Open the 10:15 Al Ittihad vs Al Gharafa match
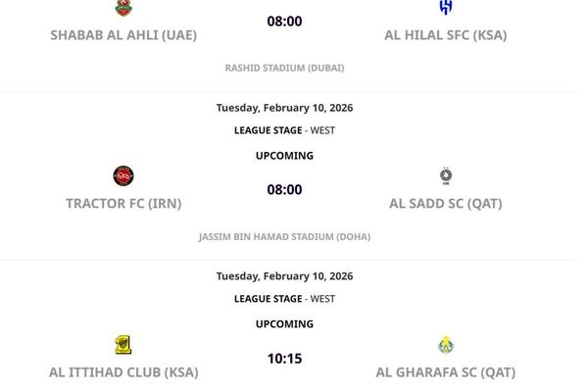588x392 pixels. point(284,359)
